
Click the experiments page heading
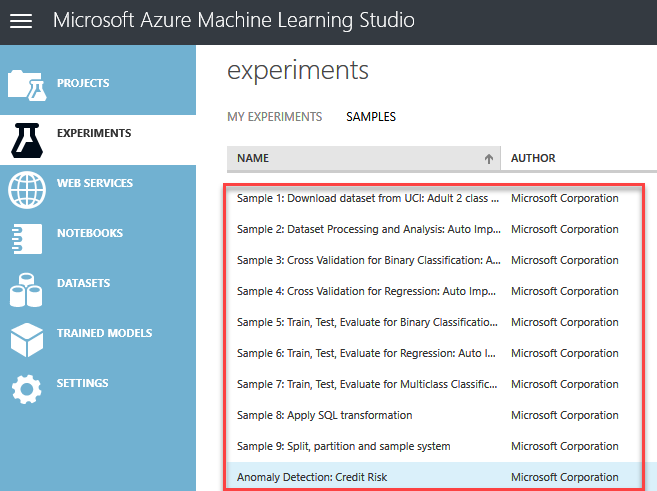point(298,70)
